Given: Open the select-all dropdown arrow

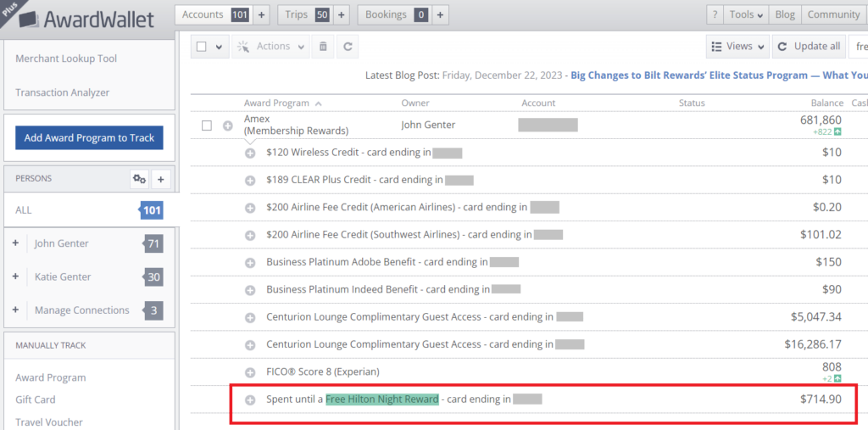Looking at the screenshot, I should point(219,47).
